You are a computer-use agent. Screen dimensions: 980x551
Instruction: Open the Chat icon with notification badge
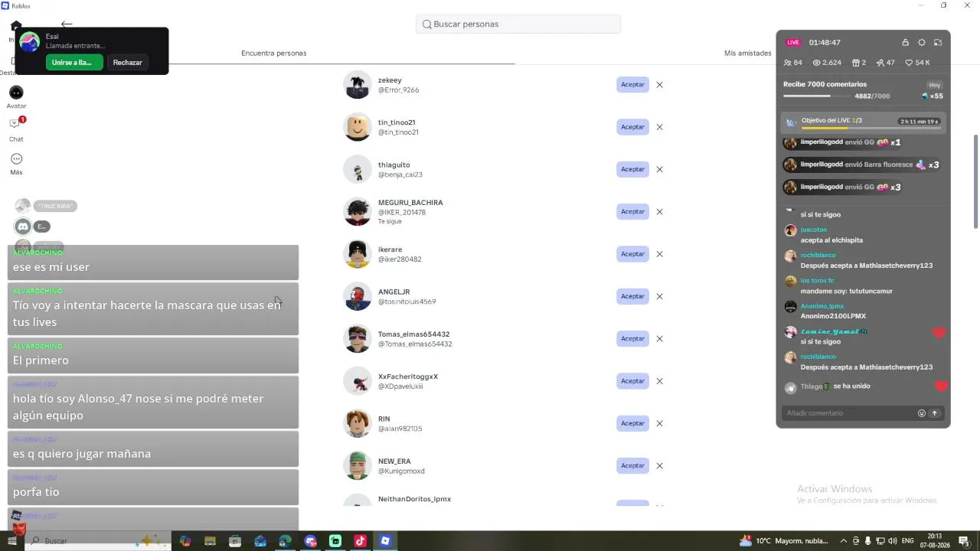16,124
